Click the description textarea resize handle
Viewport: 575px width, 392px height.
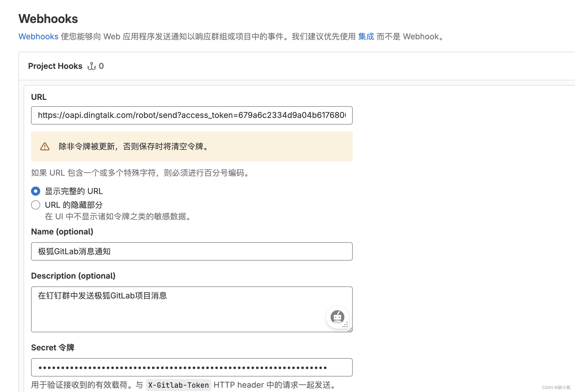[x=350, y=330]
